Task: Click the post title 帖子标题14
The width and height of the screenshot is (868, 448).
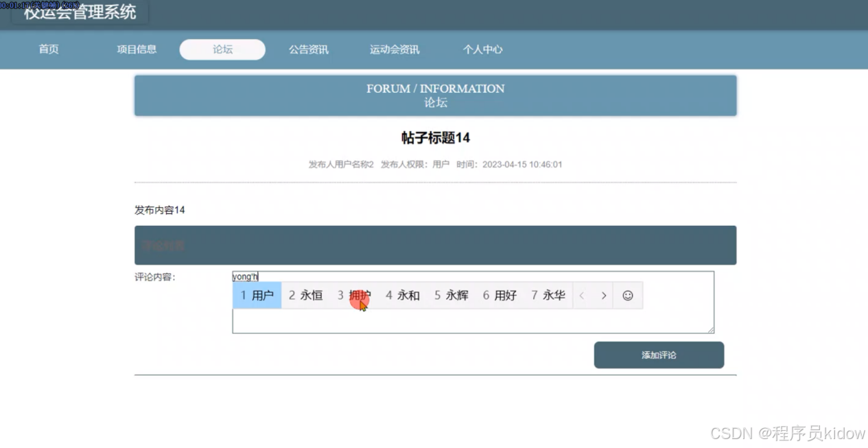Action: click(435, 137)
